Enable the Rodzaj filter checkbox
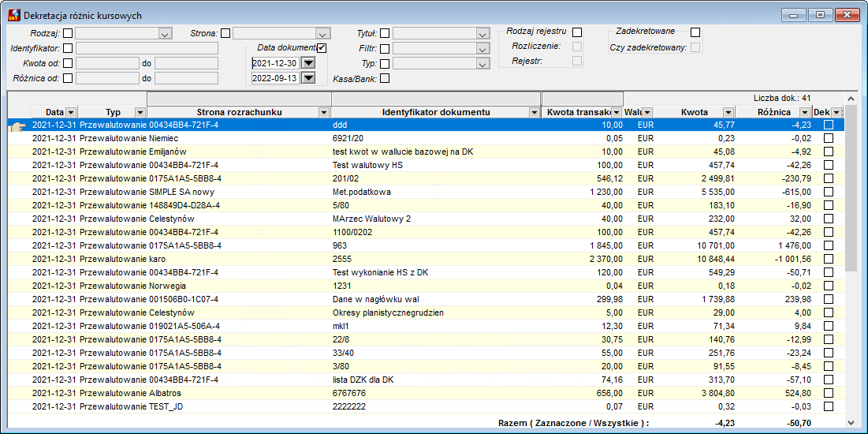The width and height of the screenshot is (868, 434). (x=68, y=33)
